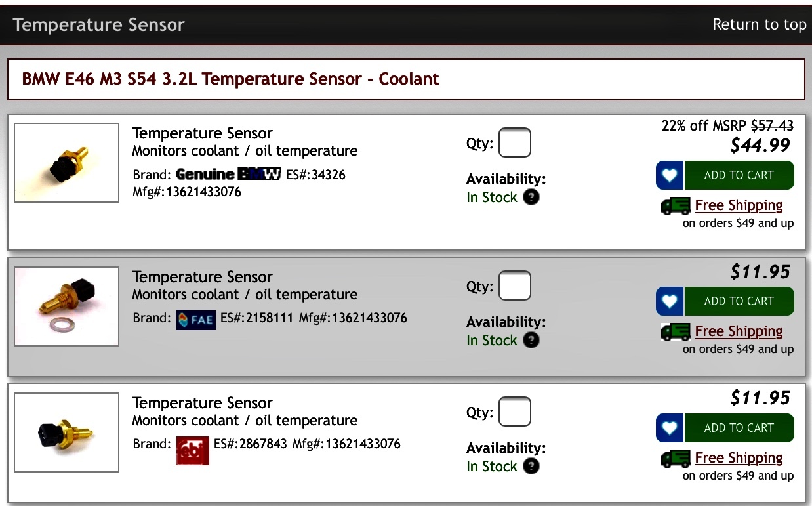Save Febi sensor with heart icon
812x506 pixels.
(x=670, y=428)
